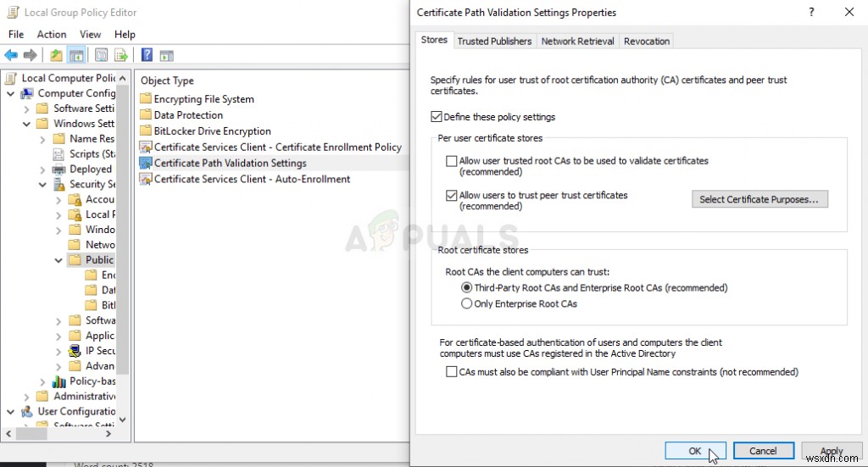Click the Properties toolbar icon
Screen dimensions: 868x467
point(101,55)
